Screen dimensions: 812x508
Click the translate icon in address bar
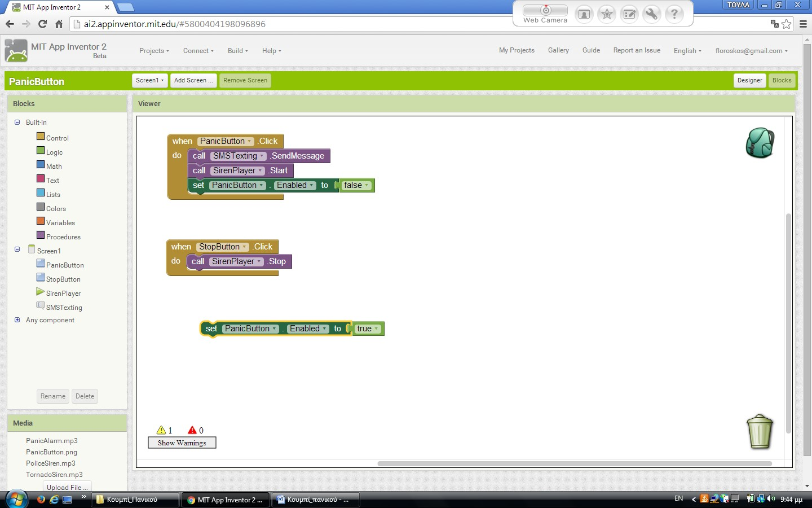[x=775, y=24]
